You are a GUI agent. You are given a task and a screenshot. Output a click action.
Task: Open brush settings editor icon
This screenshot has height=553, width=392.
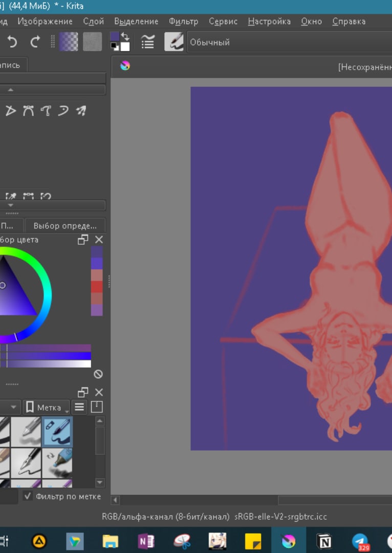click(148, 42)
